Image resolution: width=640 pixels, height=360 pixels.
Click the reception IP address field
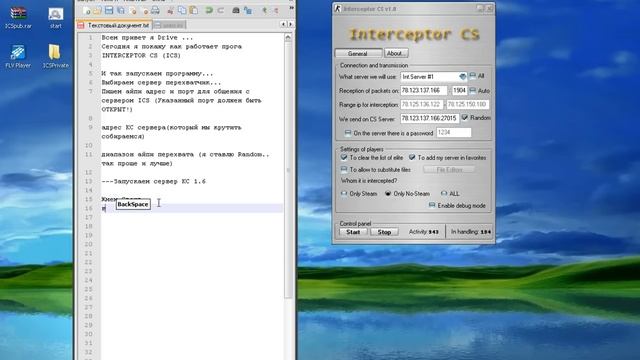coord(424,90)
